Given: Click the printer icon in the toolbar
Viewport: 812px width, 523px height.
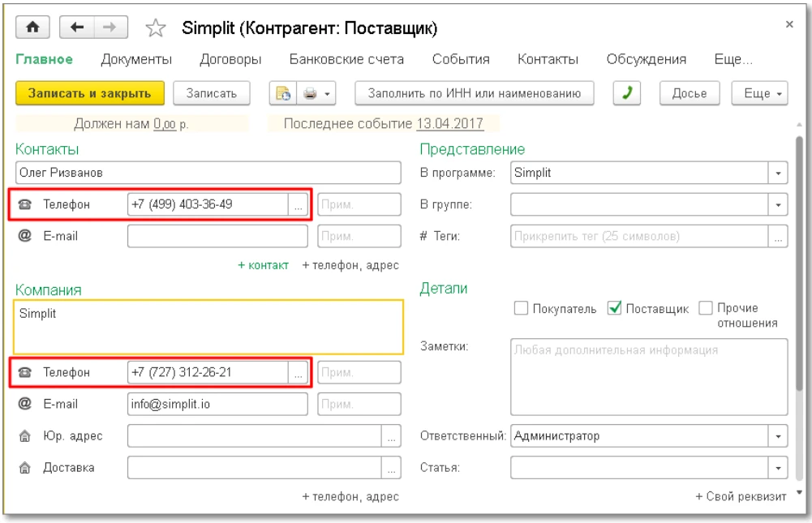Looking at the screenshot, I should (311, 93).
